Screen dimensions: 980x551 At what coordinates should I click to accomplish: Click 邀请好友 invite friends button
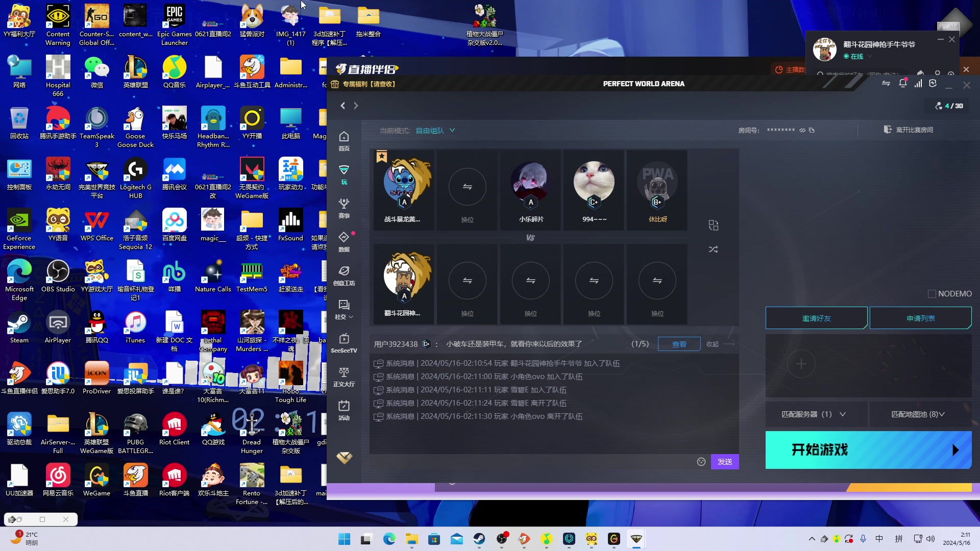click(x=817, y=318)
